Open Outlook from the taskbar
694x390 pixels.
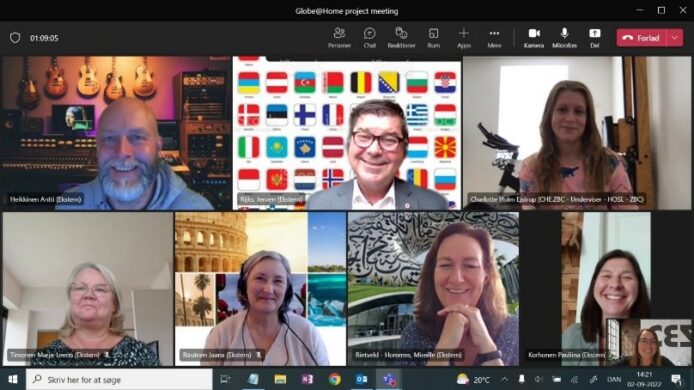pyautogui.click(x=362, y=379)
